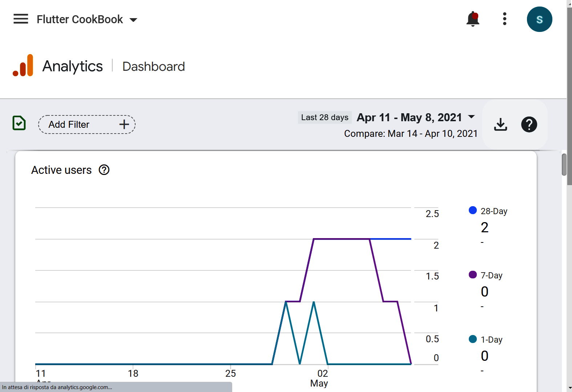Click the Firebase Analytics logo icon
The width and height of the screenshot is (572, 392).
click(x=23, y=66)
